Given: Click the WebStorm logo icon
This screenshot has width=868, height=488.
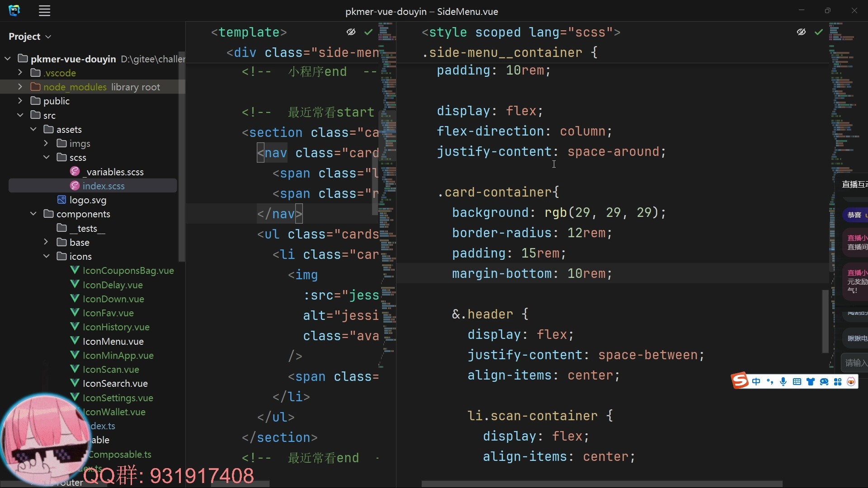Looking at the screenshot, I should 14,11.
